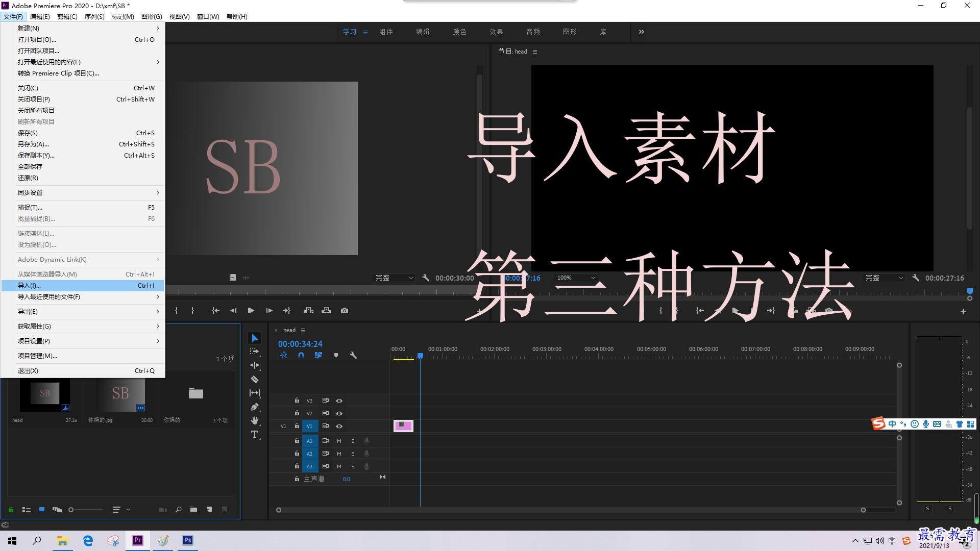
Task: Mute audio track A1
Action: (339, 441)
